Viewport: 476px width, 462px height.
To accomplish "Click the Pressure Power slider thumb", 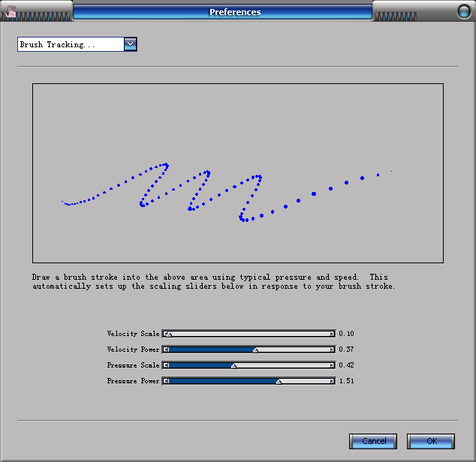I will click(x=279, y=382).
